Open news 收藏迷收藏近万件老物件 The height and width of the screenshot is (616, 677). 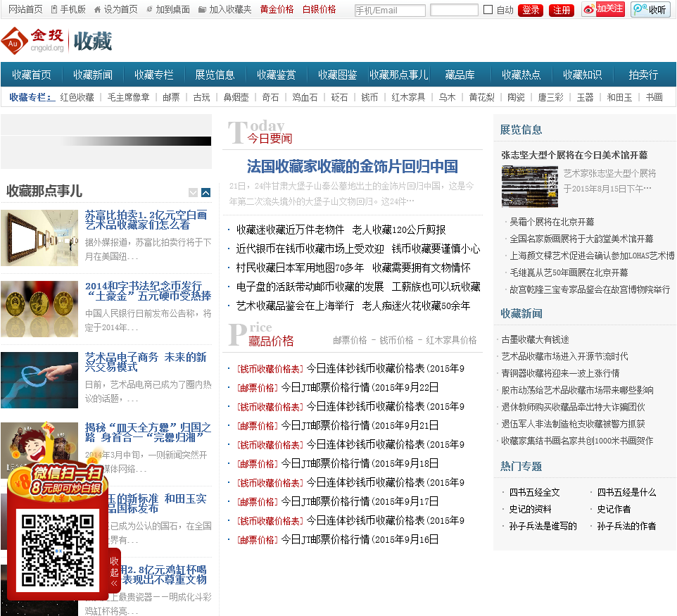(290, 230)
